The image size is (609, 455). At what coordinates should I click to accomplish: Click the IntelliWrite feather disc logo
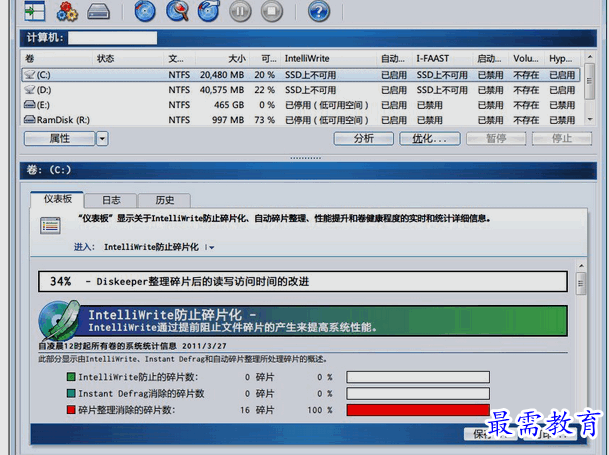(x=59, y=321)
